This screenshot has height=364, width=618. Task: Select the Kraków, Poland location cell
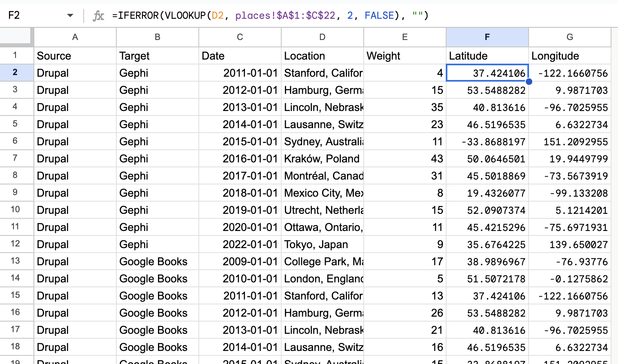coord(322,159)
